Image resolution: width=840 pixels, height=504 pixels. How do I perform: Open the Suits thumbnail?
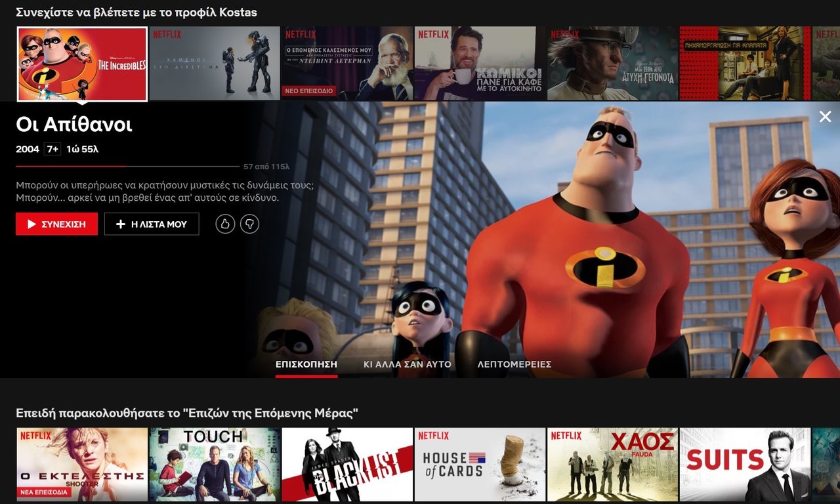click(745, 465)
